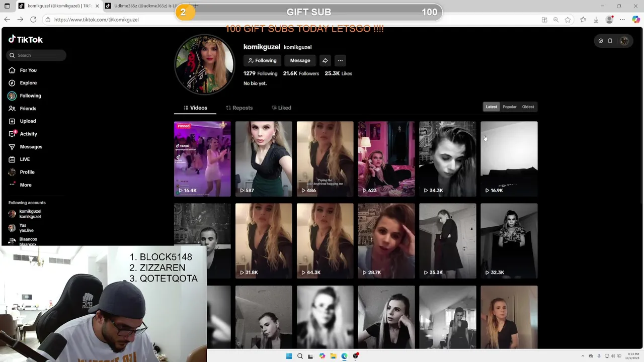Open the video with 16.9K views
The image size is (644, 362).
509,159
